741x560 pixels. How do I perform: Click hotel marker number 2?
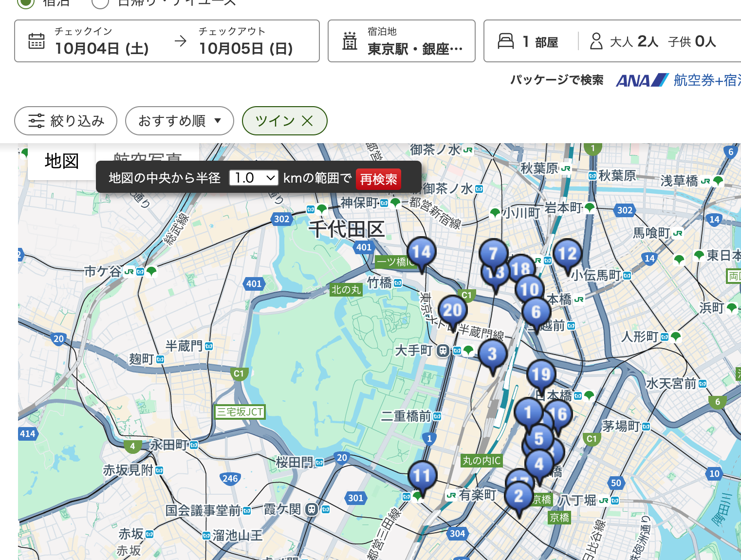pos(518,496)
